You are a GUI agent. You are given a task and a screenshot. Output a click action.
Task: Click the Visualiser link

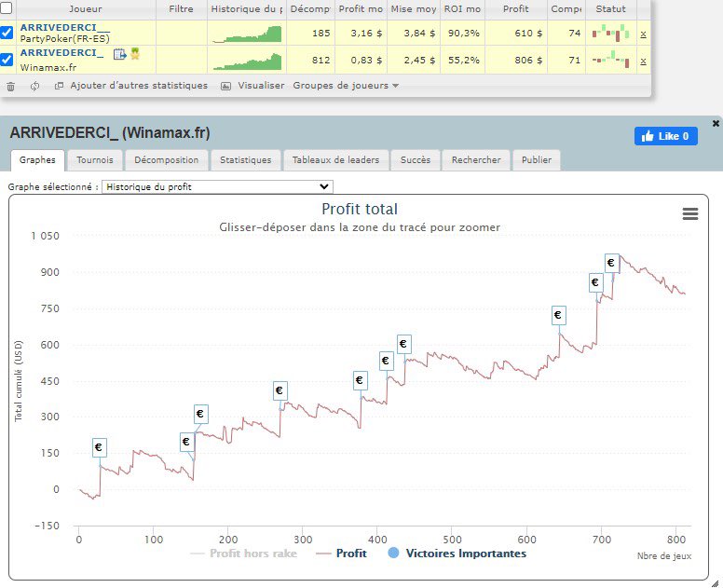[253, 86]
